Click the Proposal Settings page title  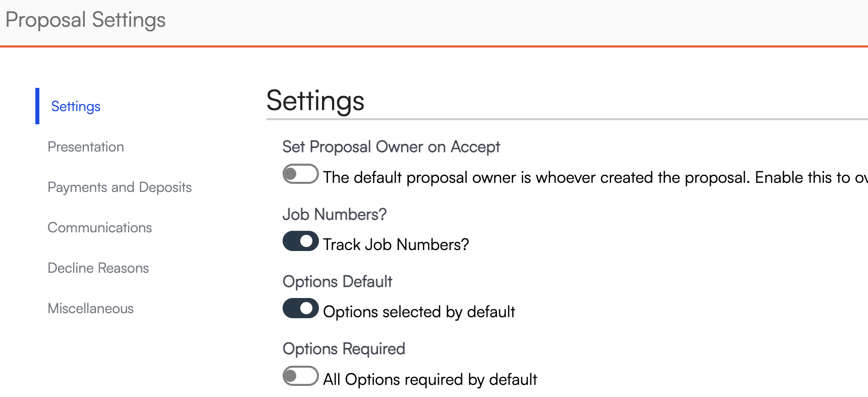[85, 20]
